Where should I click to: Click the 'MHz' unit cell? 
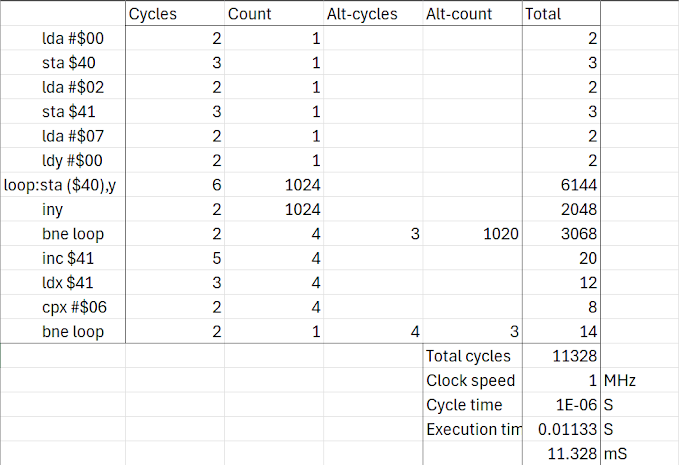coord(640,381)
